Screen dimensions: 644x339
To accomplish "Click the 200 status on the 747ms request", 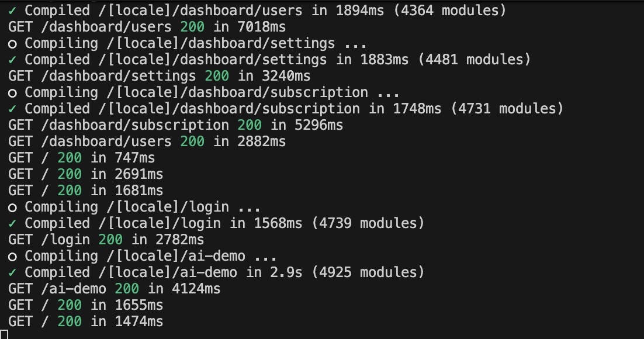I will (x=70, y=158).
